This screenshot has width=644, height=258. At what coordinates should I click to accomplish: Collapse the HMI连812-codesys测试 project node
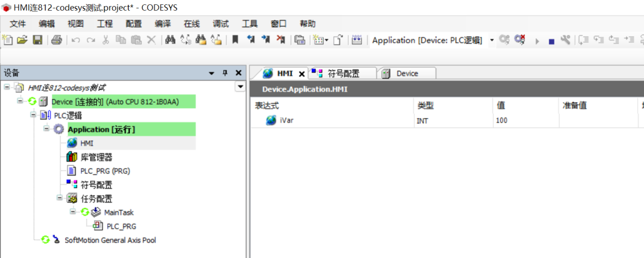click(7, 87)
